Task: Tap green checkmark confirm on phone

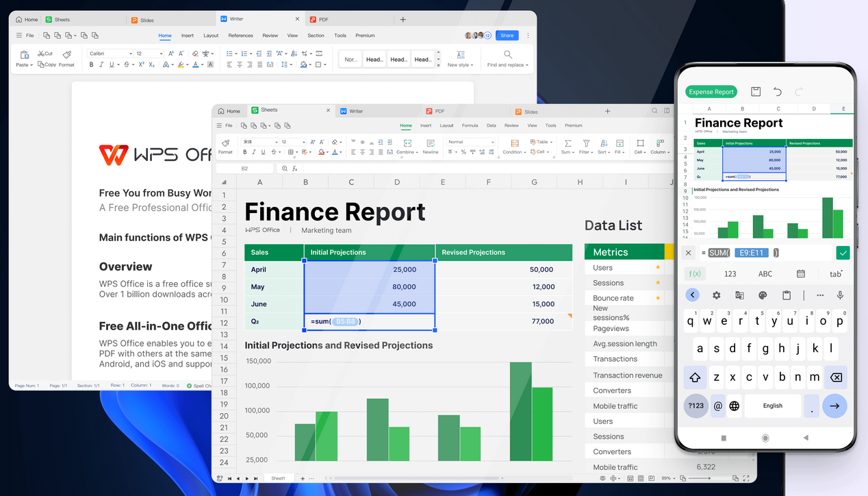Action: (x=843, y=253)
